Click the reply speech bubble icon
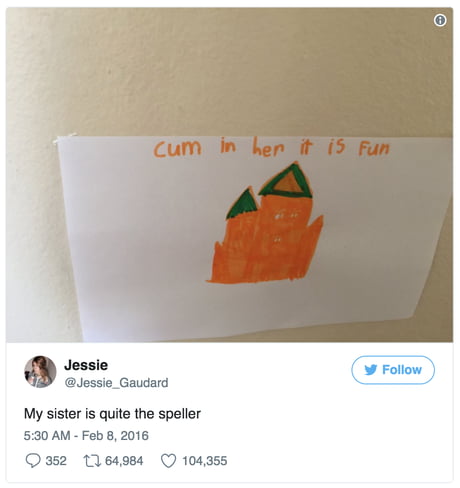Screen dimensions: 460x488 pos(33,461)
